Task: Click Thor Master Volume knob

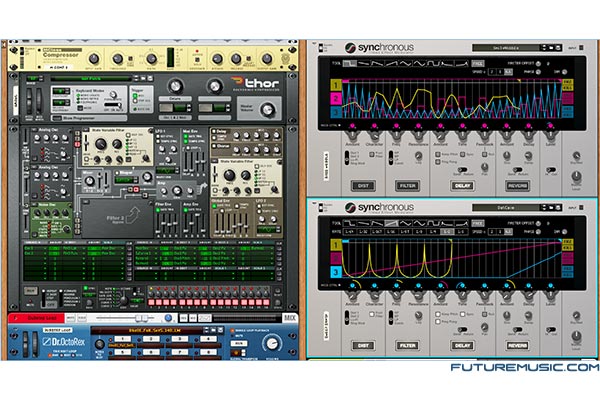Action: (267, 109)
